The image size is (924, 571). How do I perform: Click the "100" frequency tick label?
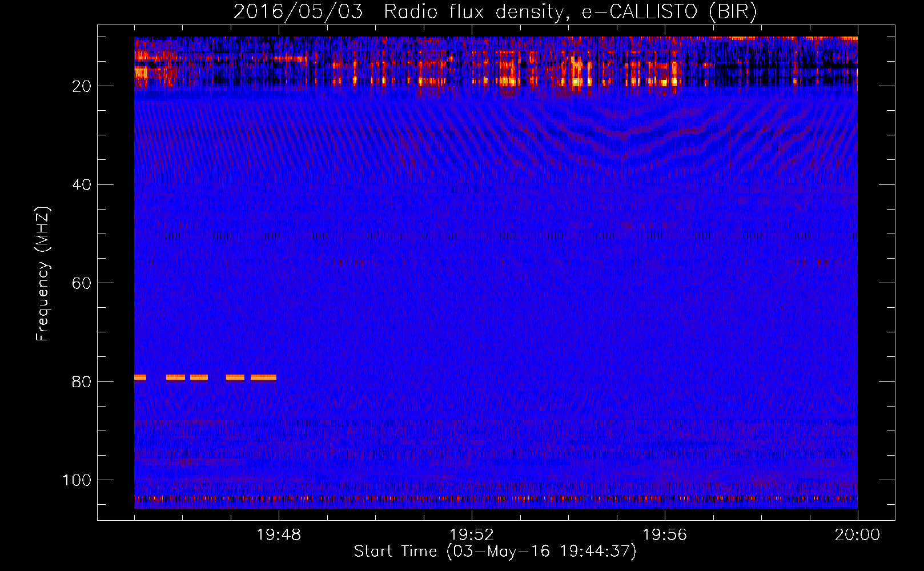pos(77,480)
